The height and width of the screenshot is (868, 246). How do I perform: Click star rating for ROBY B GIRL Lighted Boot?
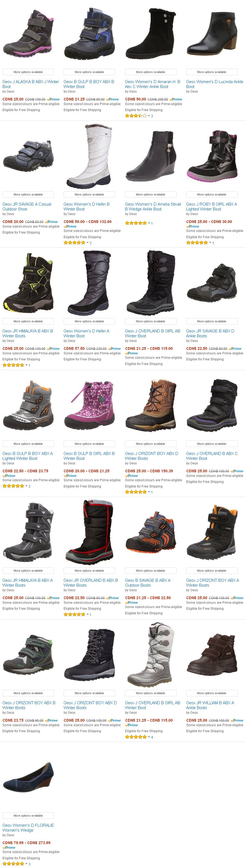(197, 243)
